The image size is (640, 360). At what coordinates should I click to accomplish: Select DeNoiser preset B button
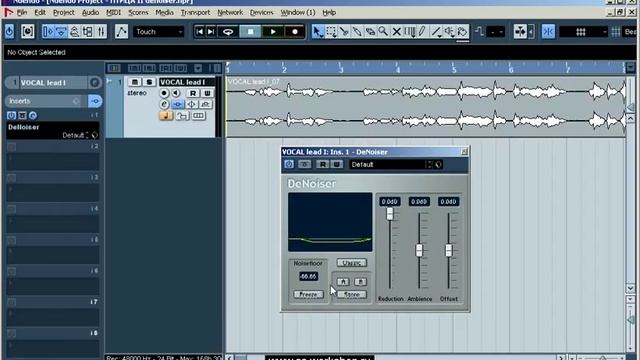360,282
